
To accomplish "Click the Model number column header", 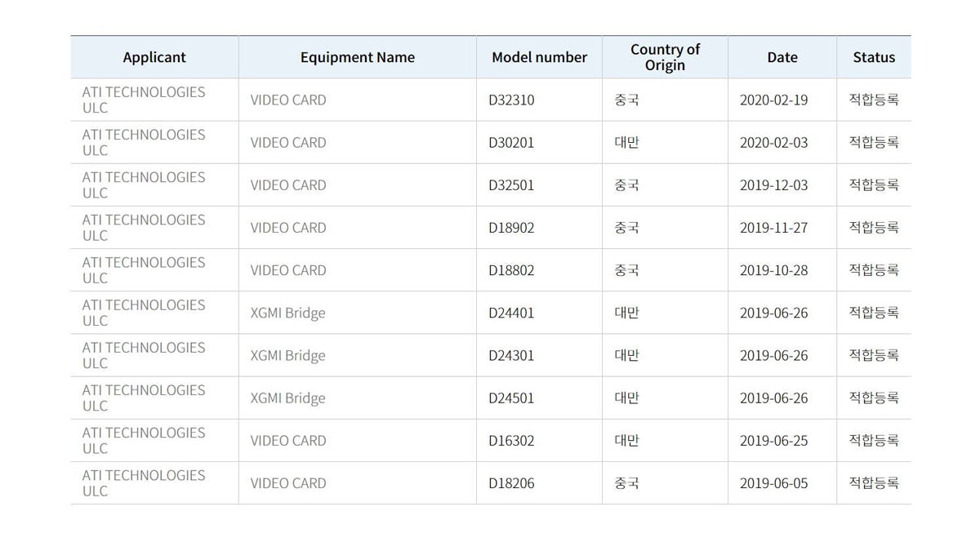I will tap(539, 57).
